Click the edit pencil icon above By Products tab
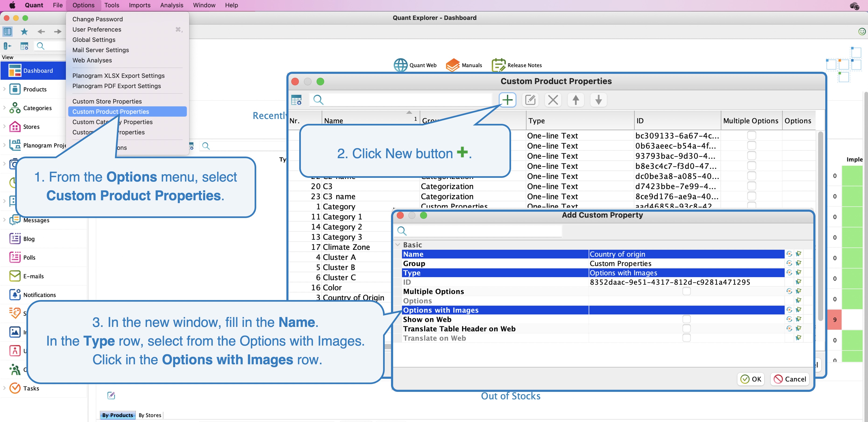 coord(111,395)
